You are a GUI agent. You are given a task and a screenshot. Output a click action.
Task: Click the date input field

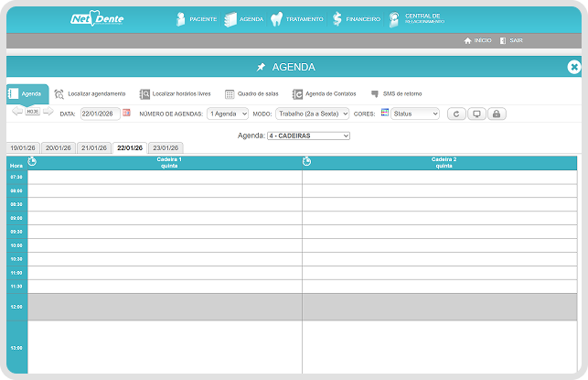pyautogui.click(x=99, y=114)
